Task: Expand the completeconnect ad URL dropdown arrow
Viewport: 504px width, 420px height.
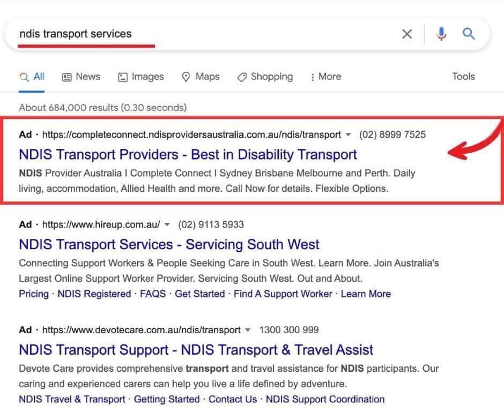Action: [349, 134]
